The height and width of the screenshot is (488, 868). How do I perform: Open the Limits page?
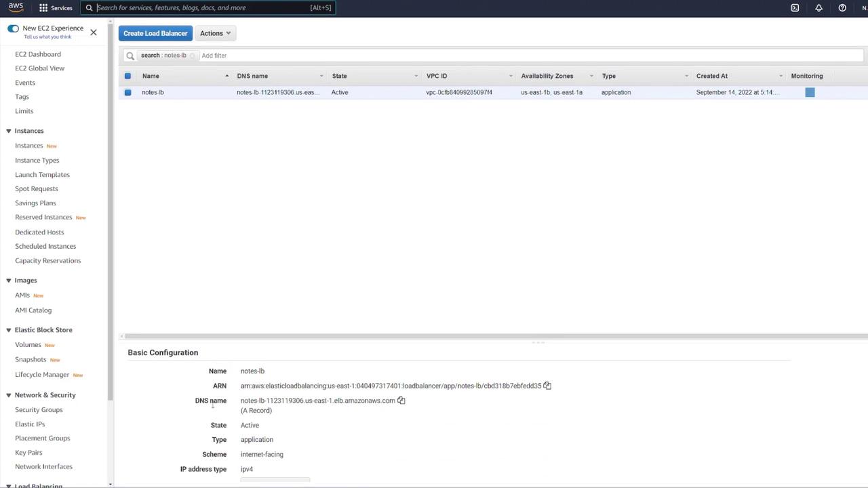pyautogui.click(x=24, y=111)
